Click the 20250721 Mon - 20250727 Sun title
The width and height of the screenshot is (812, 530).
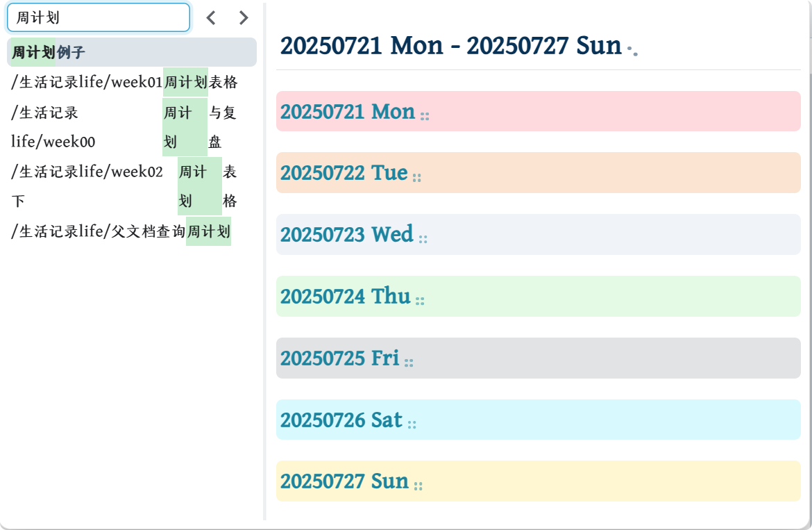[450, 46]
